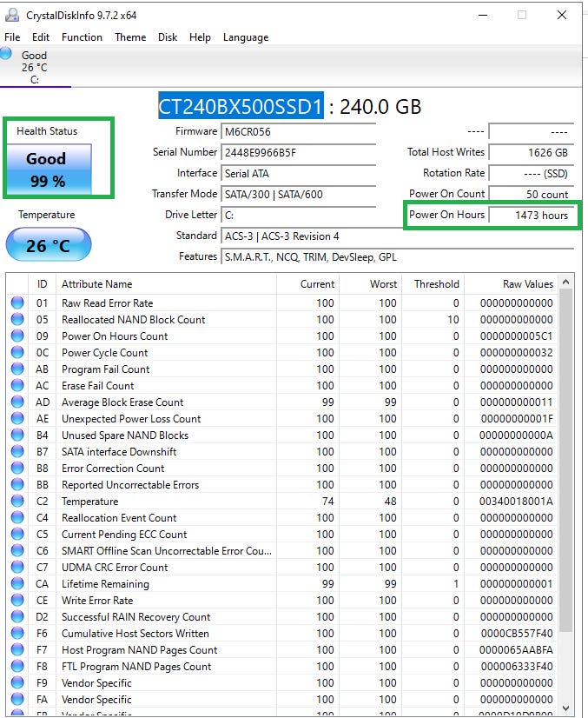Select the Good 26 °C C: disk tab
This screenshot has width=588, height=718.
tap(35, 68)
